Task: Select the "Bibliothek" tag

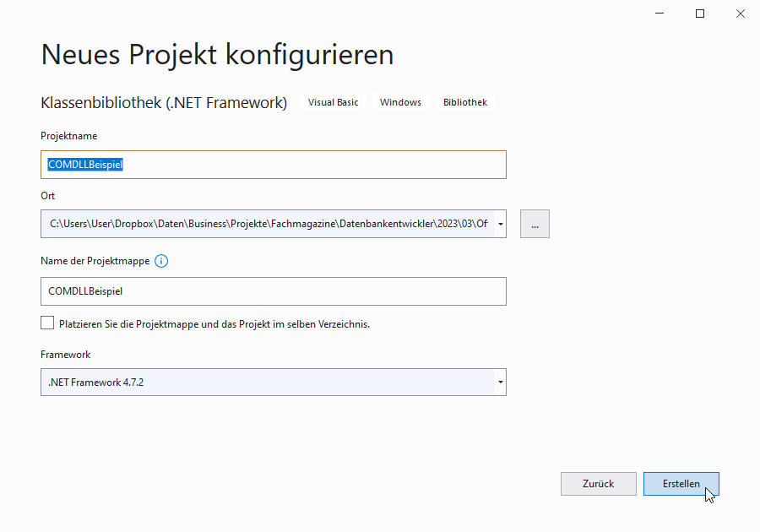Action: (464, 101)
